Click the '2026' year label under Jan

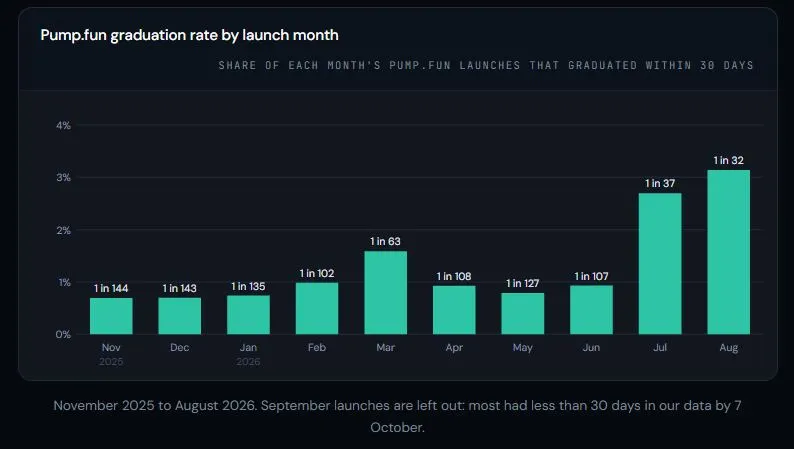(248, 361)
